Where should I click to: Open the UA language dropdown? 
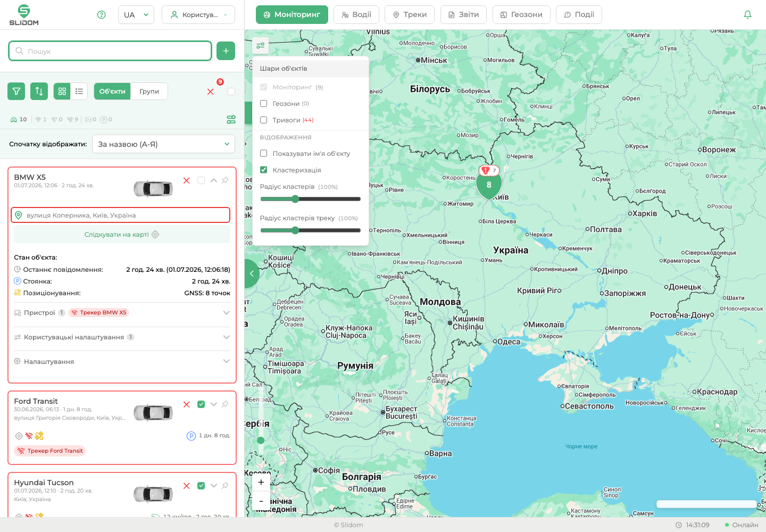[136, 15]
